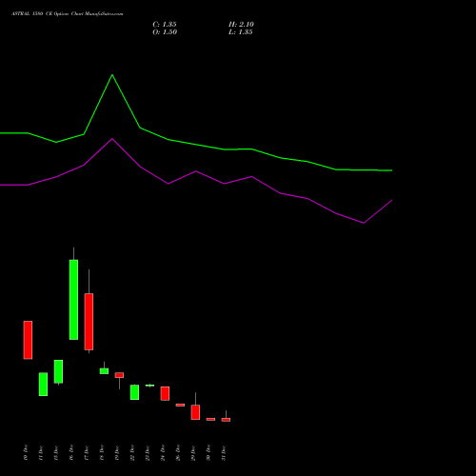Select the green candlestick for 15 Dec

58,371
